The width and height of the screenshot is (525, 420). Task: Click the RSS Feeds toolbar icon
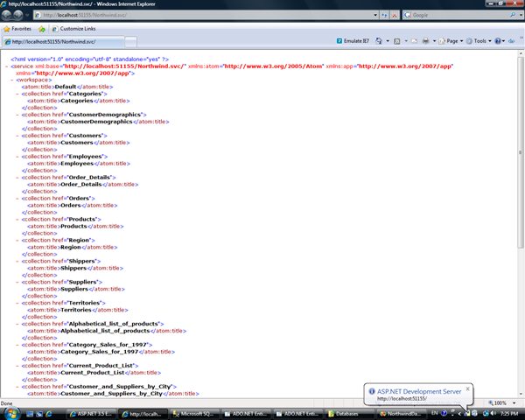(397, 41)
